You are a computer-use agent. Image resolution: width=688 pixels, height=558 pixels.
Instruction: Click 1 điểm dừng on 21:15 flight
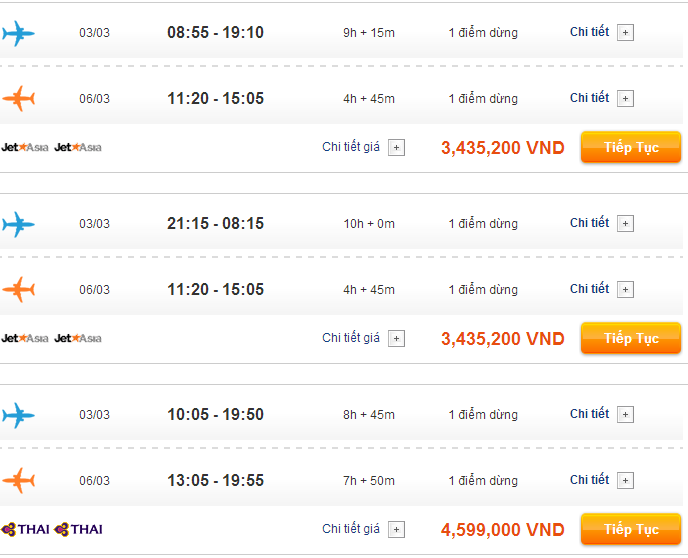pyautogui.click(x=483, y=224)
